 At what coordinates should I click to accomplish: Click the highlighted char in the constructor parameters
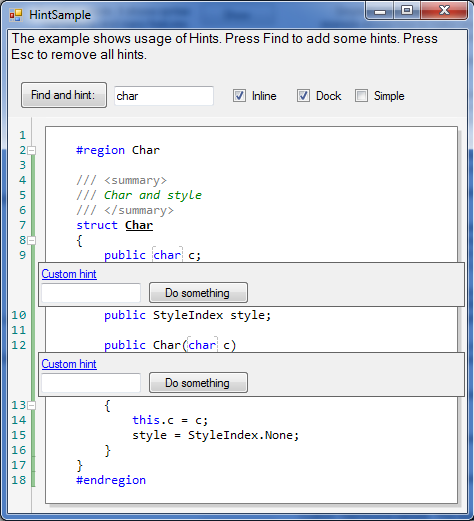[x=202, y=345]
